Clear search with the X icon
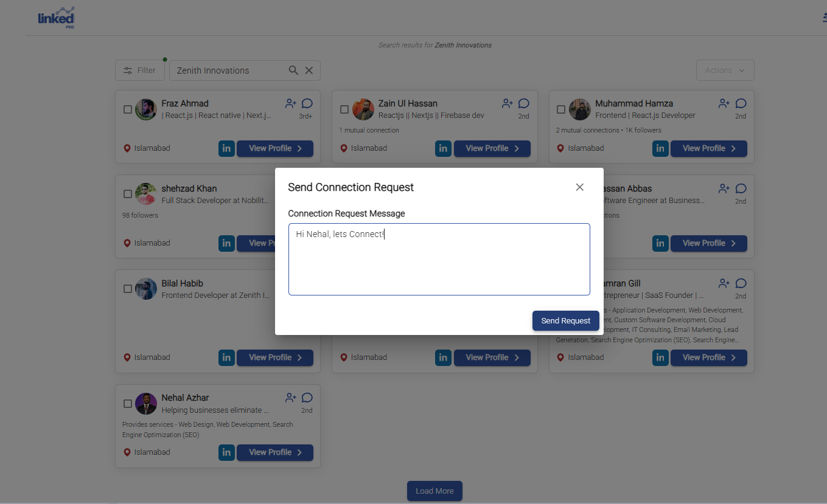The width and height of the screenshot is (827, 504). pos(309,71)
